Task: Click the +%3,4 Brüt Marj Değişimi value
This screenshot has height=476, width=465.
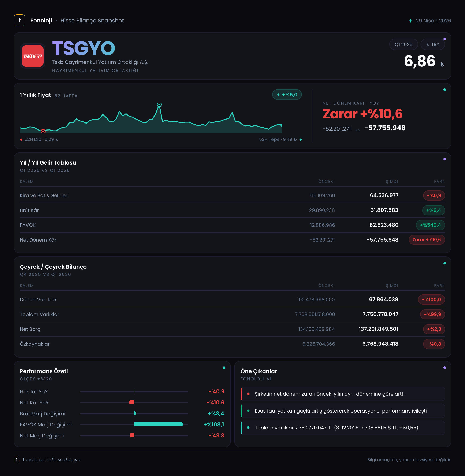Action: tap(216, 414)
